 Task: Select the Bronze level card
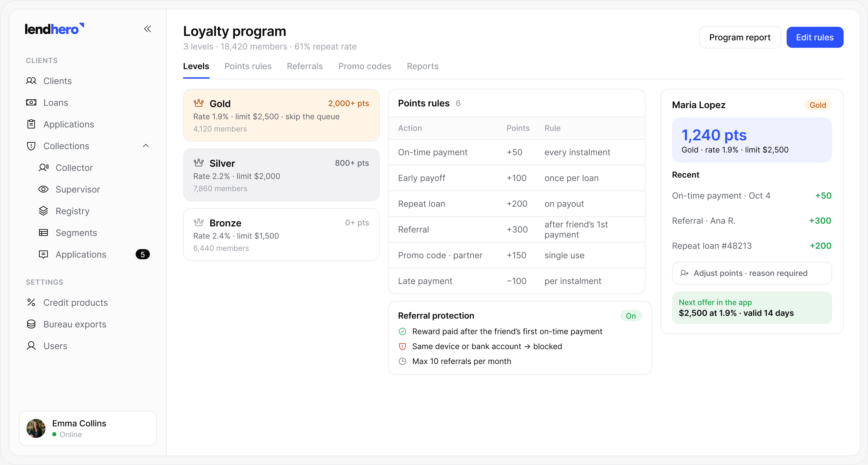pyautogui.click(x=281, y=235)
